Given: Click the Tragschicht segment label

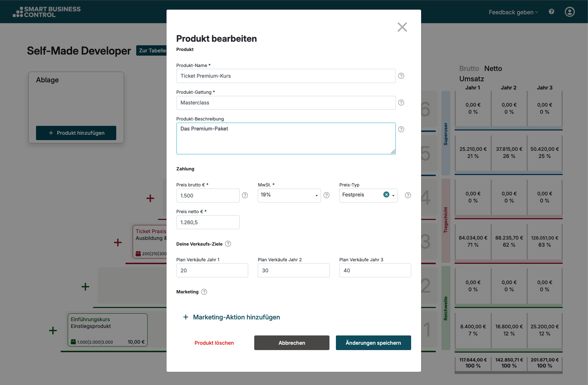Looking at the screenshot, I should [x=446, y=220].
